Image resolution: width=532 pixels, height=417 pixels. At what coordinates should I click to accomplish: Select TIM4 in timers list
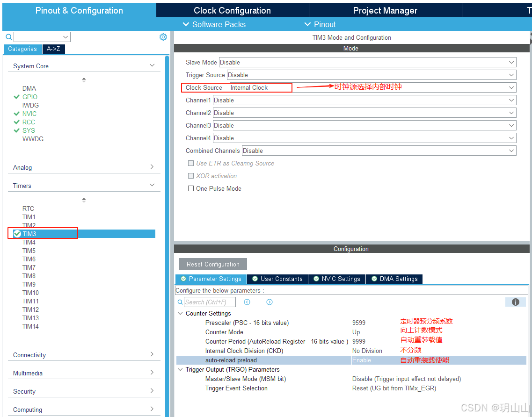coord(29,242)
